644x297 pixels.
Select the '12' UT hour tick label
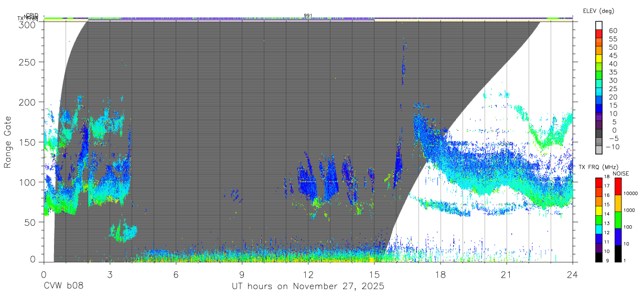pos(308,274)
